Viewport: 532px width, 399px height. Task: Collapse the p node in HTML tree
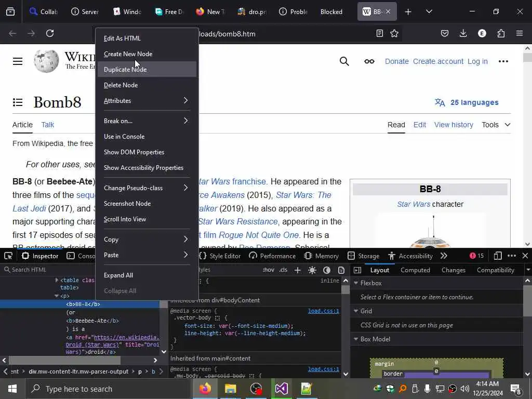[x=56, y=296]
